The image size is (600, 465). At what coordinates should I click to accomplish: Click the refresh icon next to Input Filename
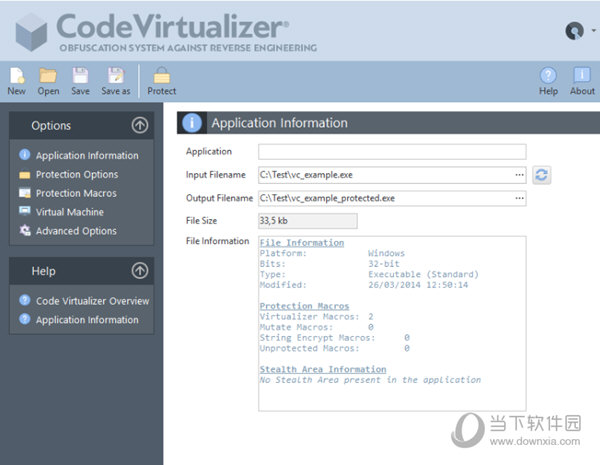[x=541, y=175]
